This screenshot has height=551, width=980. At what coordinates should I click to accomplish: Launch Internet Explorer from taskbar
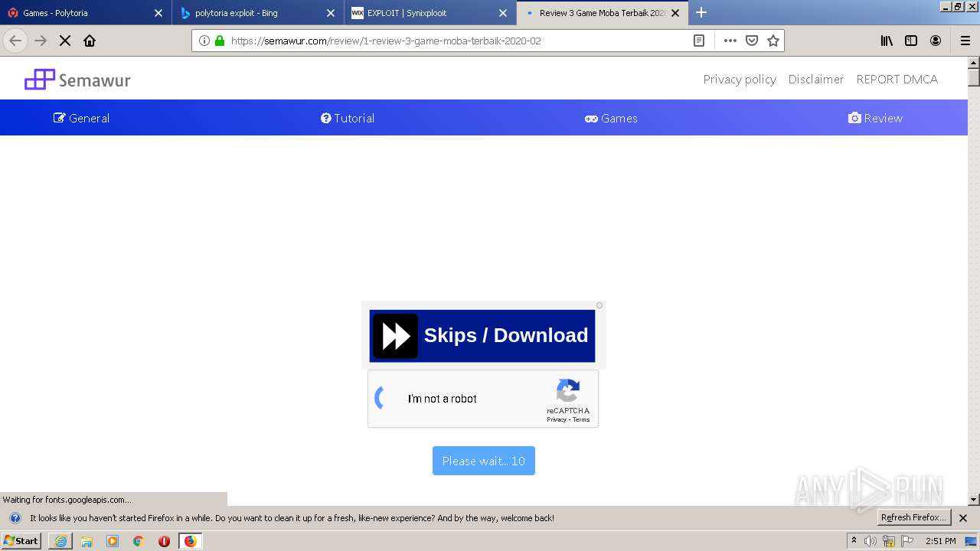point(60,541)
